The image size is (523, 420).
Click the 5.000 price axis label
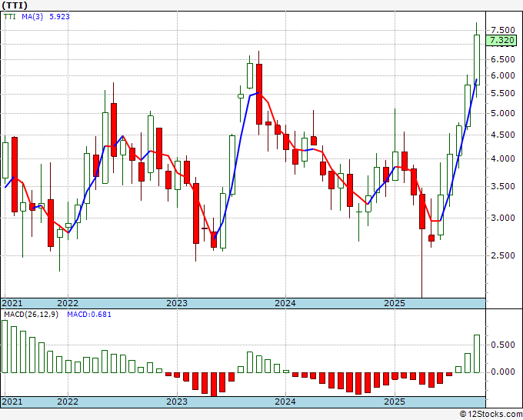[x=503, y=113]
